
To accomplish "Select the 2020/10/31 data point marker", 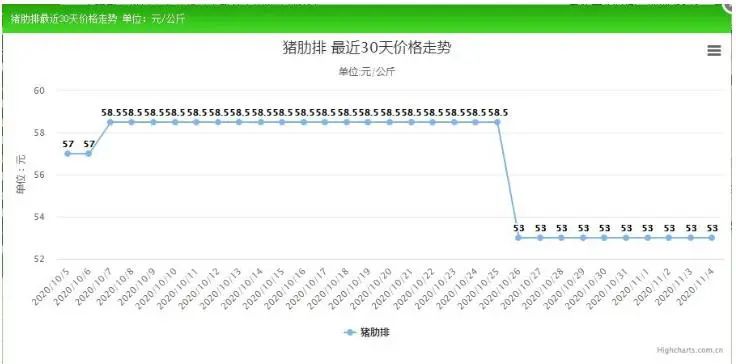I will 626,238.
